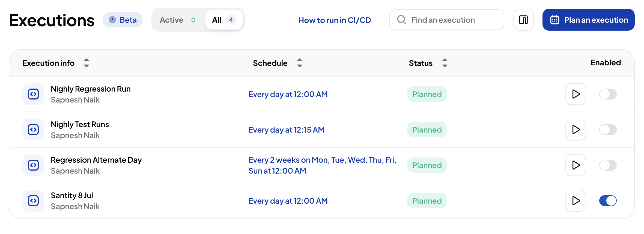Sort by Status column
644x234 pixels.
pos(445,63)
